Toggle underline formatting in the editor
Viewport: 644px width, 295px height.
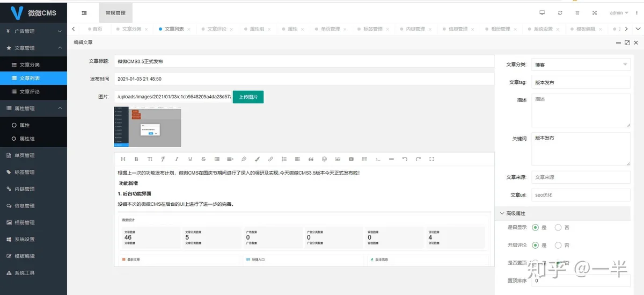tap(190, 159)
